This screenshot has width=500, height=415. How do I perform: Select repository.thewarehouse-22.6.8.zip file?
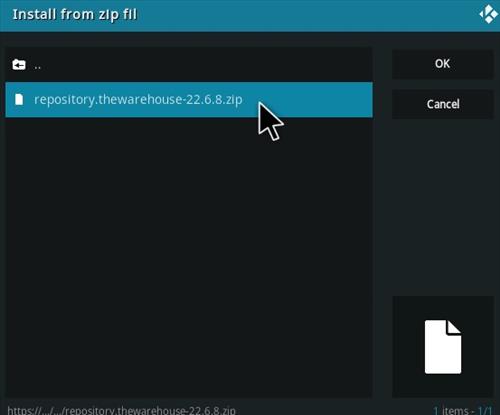(189, 100)
